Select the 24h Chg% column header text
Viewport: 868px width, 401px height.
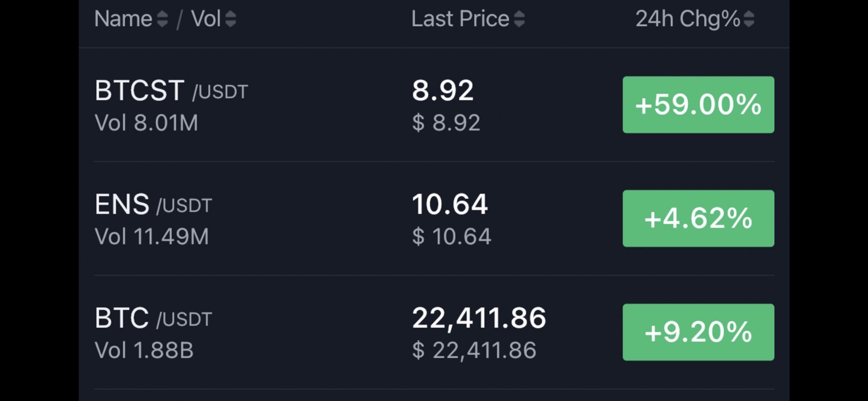pyautogui.click(x=687, y=19)
